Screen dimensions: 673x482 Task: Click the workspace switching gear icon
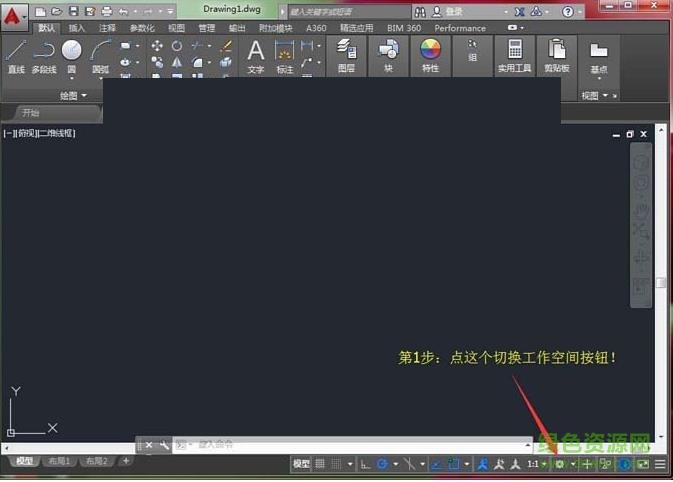click(560, 464)
